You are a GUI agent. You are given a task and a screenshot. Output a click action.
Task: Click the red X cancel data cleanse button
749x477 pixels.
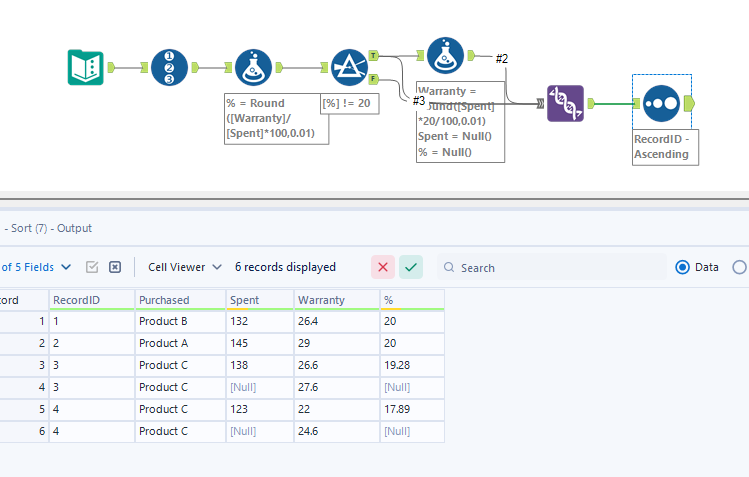(x=383, y=267)
